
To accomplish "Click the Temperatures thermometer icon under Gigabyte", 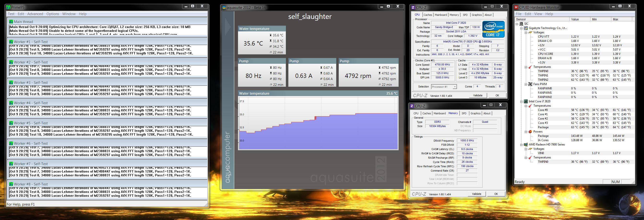I will [x=530, y=67].
